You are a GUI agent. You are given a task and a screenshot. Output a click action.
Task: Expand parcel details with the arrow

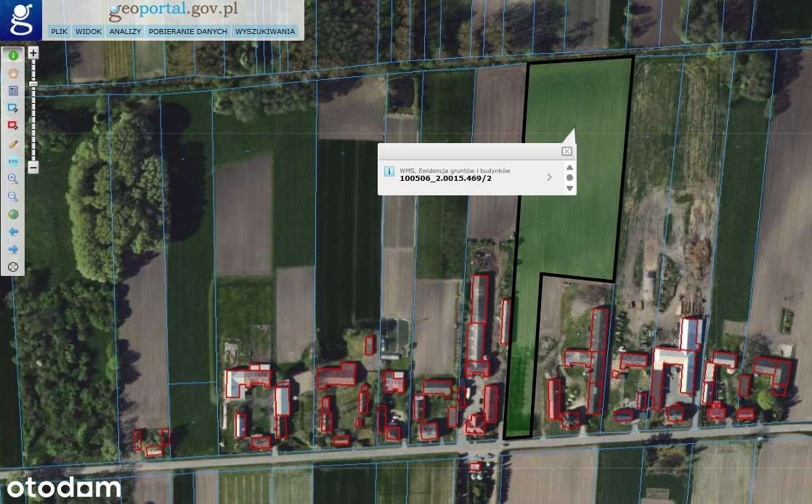coord(550,177)
